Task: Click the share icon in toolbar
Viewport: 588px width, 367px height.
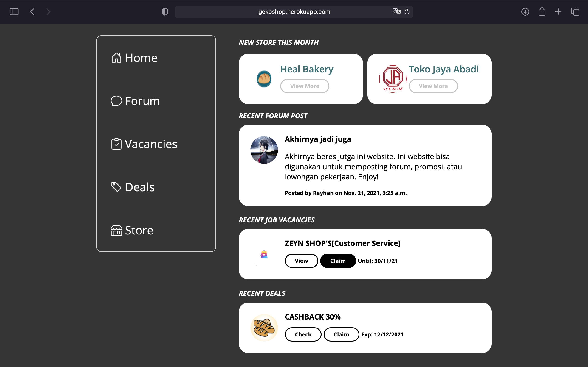Action: (x=542, y=12)
